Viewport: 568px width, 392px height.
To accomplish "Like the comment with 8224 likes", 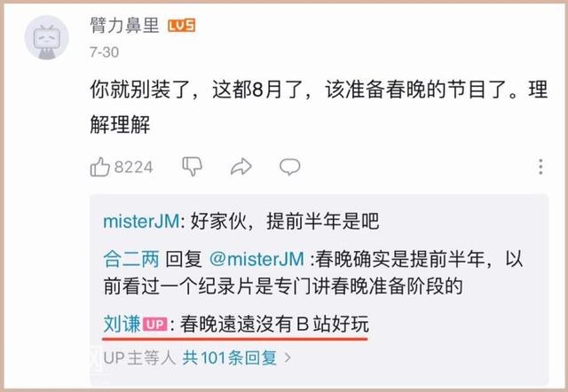I will [100, 167].
